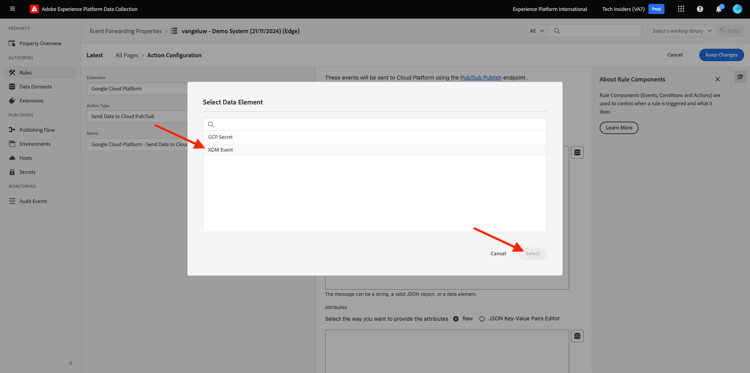The width and height of the screenshot is (750, 373).
Task: Click the property list icon in the breadcrumb
Action: (x=174, y=31)
